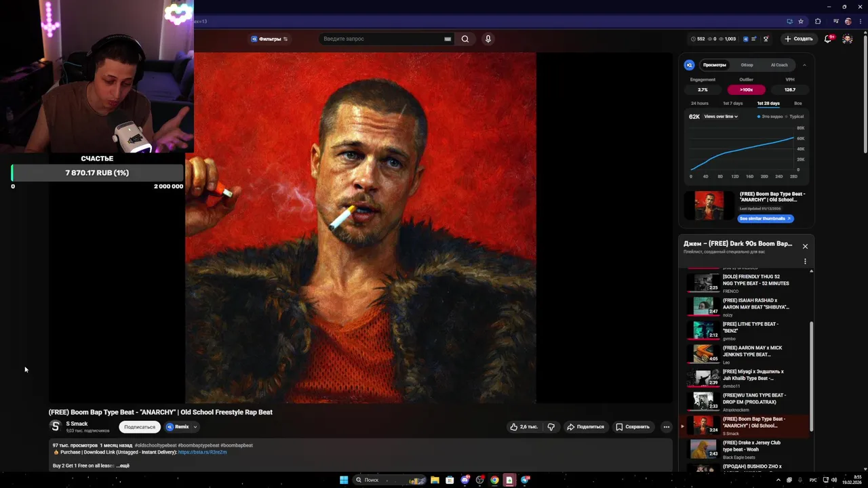Click the list icon in extension bar
Viewport: 868px width, 488px height.
753,39
